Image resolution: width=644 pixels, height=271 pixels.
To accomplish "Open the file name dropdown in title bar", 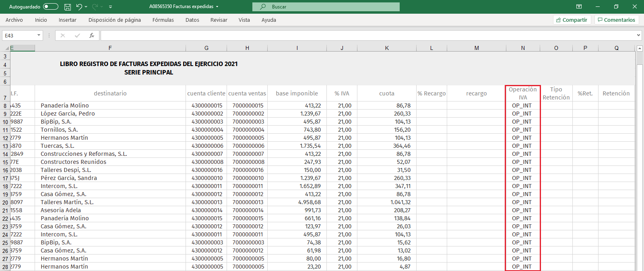I will (217, 7).
